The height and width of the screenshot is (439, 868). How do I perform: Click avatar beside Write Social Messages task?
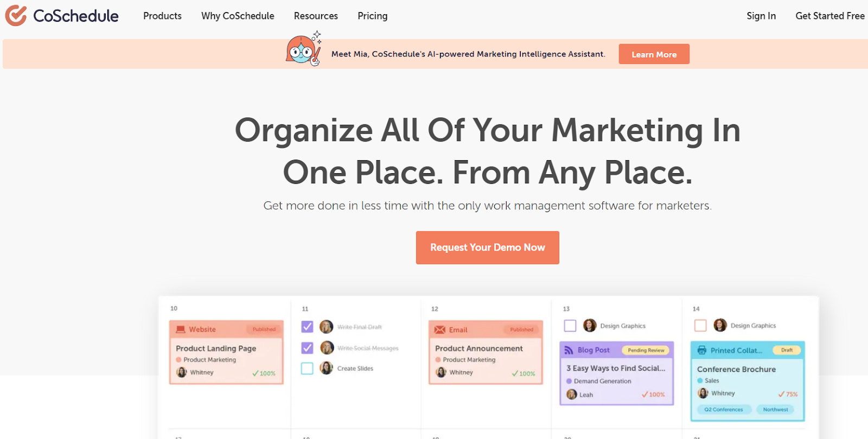point(327,348)
